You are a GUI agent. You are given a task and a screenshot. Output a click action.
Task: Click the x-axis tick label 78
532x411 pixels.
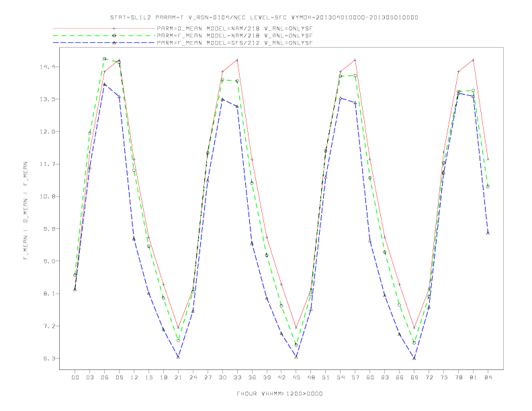[x=458, y=377]
